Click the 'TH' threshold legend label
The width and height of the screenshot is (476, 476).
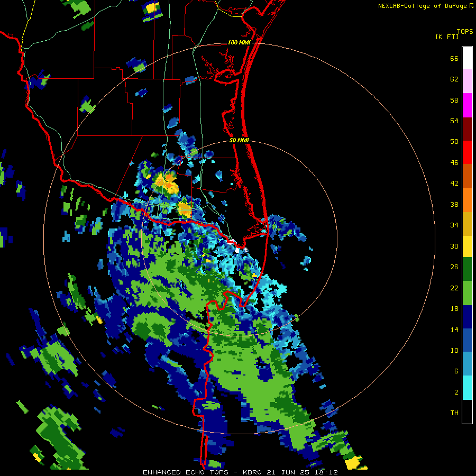[454, 413]
